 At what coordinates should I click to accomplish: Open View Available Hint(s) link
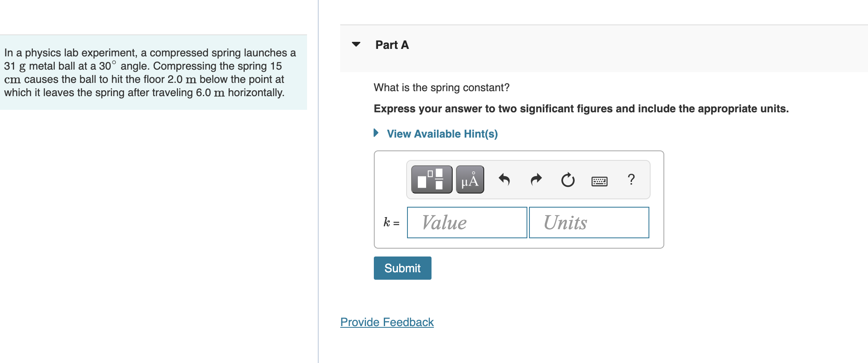pyautogui.click(x=442, y=134)
